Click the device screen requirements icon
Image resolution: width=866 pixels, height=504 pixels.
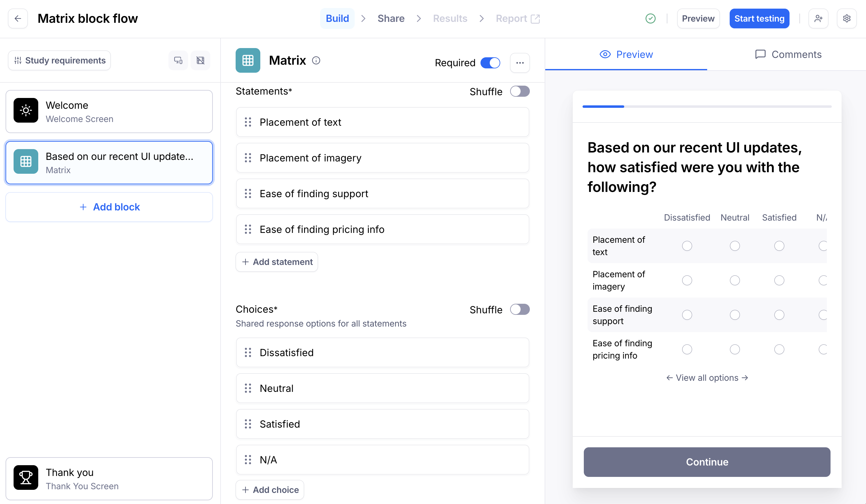coord(178,61)
